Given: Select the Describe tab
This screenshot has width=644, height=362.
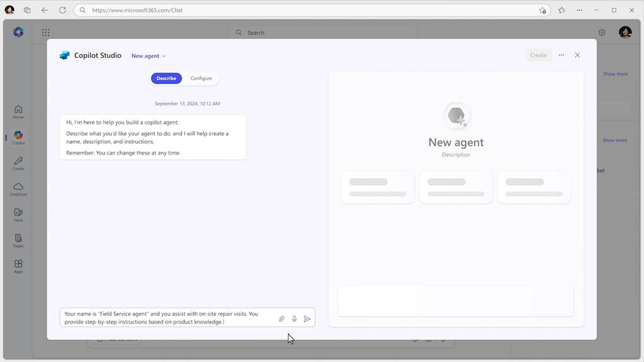Looking at the screenshot, I should [x=166, y=79].
